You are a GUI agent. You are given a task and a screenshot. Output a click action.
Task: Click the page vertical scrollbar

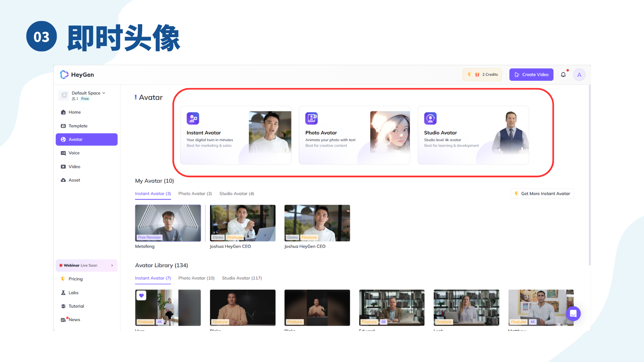click(x=589, y=175)
